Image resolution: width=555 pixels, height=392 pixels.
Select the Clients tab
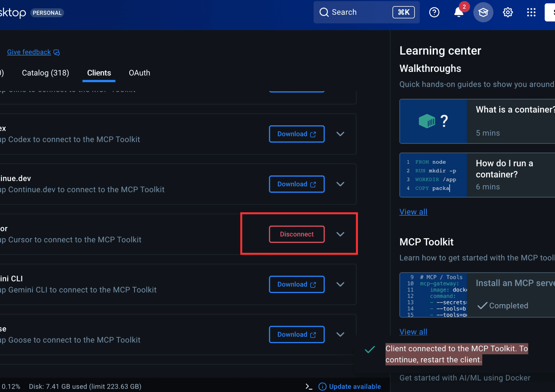click(x=99, y=73)
